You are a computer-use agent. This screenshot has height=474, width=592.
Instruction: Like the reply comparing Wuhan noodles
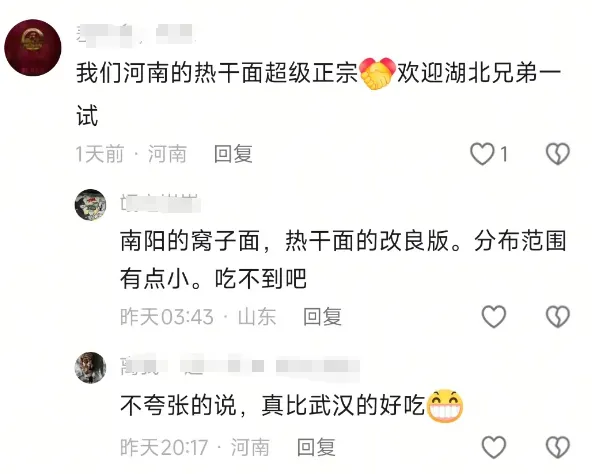pos(493,447)
